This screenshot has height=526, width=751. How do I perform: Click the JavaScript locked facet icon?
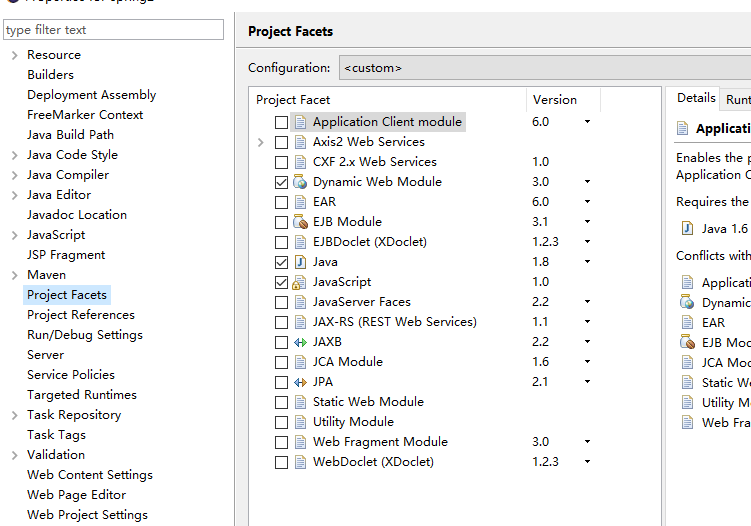coord(299,282)
